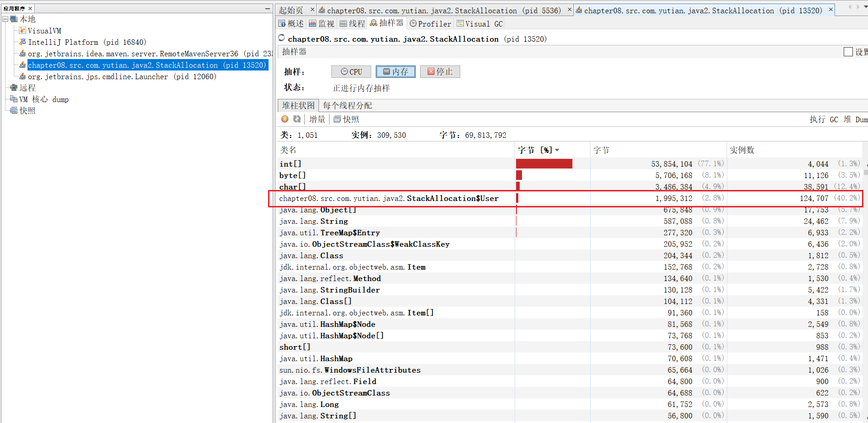The height and width of the screenshot is (423, 868).
Task: Toggle the 增量 (Delta) mode button
Action: pyautogui.click(x=317, y=119)
